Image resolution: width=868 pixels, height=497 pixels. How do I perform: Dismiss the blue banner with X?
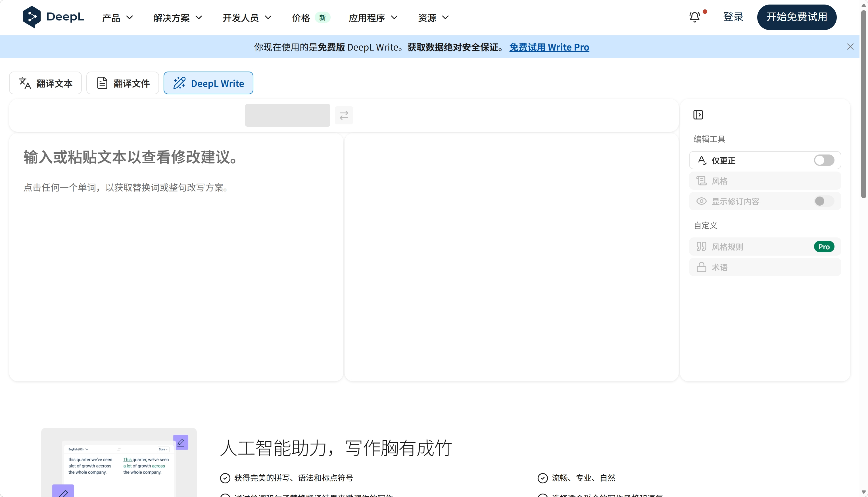850,47
